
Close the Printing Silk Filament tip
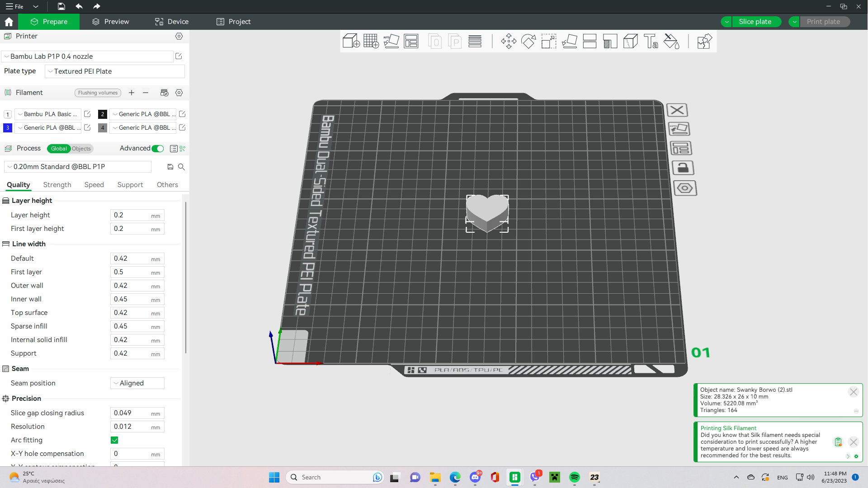tap(854, 442)
